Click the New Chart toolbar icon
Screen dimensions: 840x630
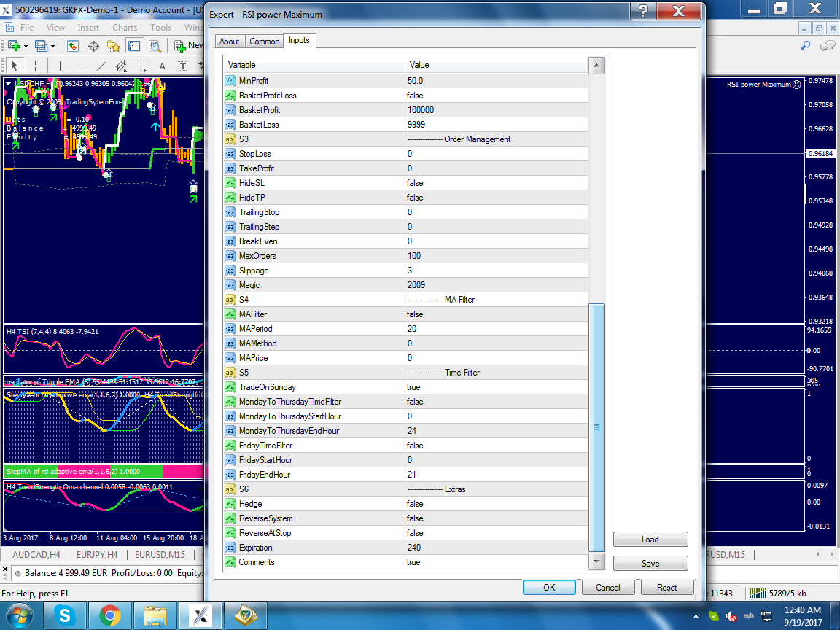(13, 46)
